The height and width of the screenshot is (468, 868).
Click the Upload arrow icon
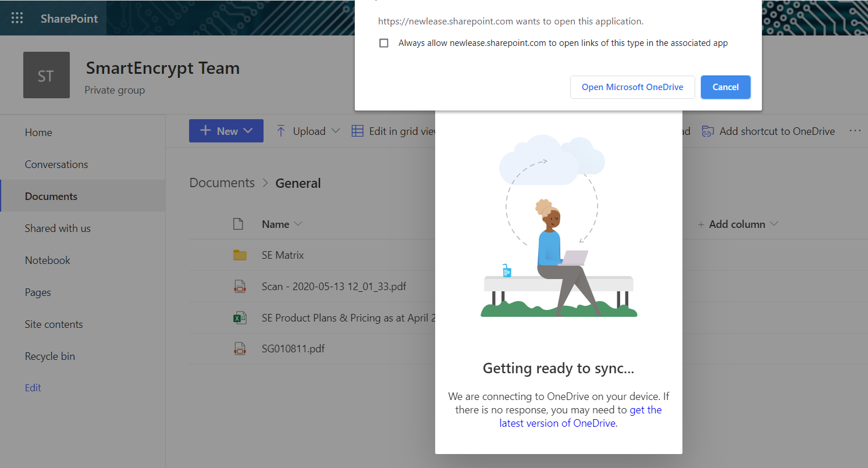pos(281,131)
